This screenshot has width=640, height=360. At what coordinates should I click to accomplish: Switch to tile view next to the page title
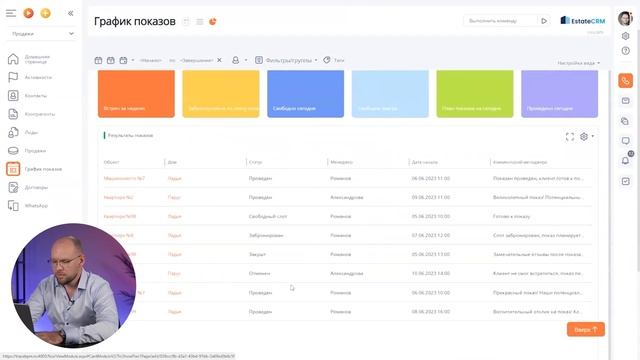coord(186,22)
